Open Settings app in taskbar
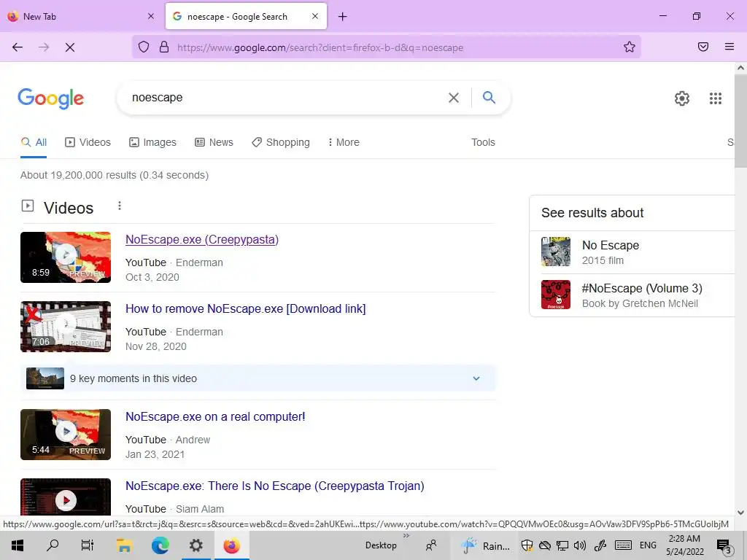Screen dimensions: 747x560 click(196, 545)
